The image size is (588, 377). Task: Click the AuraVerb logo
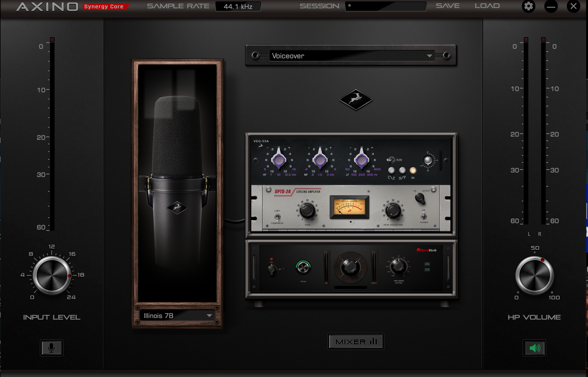pos(427,250)
